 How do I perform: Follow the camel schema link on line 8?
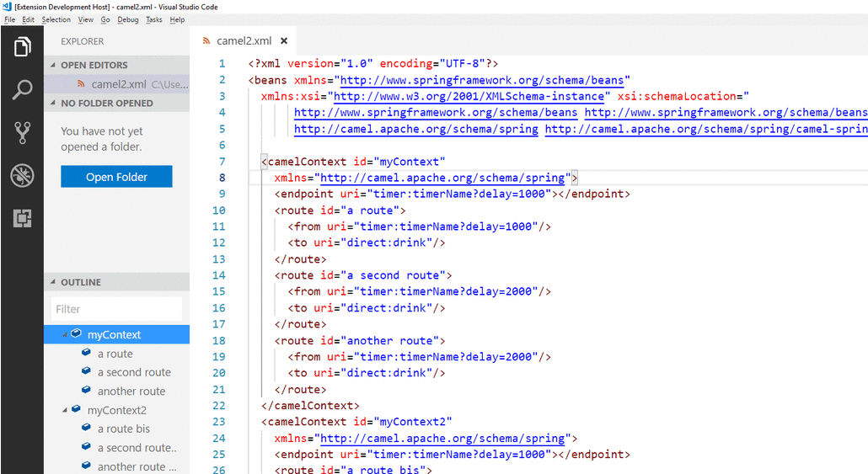pos(442,178)
